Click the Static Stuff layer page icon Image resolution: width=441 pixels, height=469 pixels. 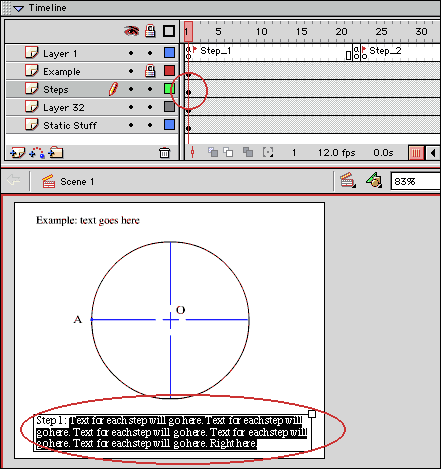(x=32, y=125)
